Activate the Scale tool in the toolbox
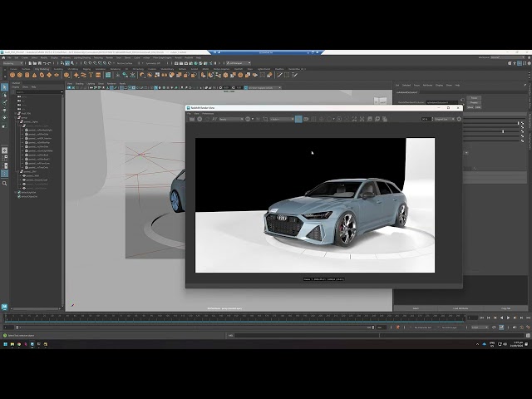532x399 pixels. [4, 126]
